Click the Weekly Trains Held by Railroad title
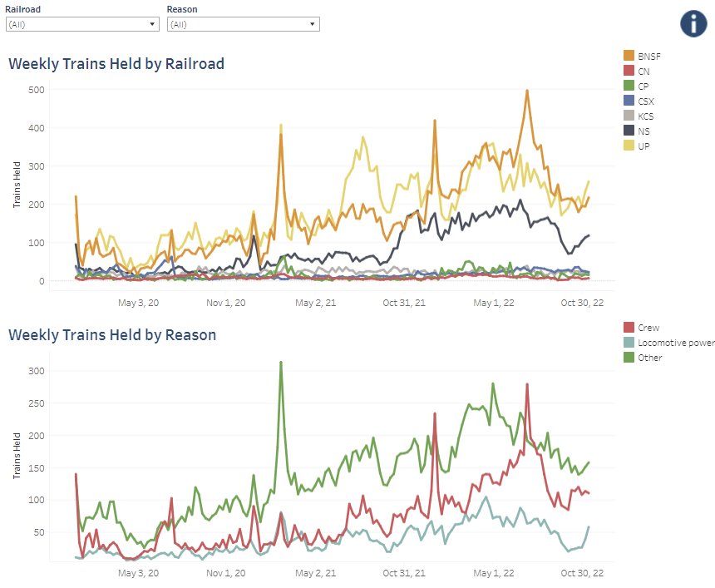Viewport: 715px width, 588px height. tap(116, 63)
